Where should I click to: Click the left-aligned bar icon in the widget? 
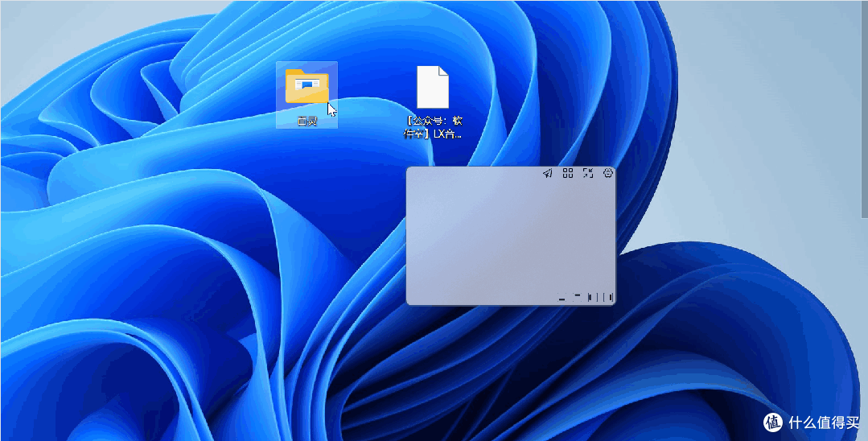593,298
